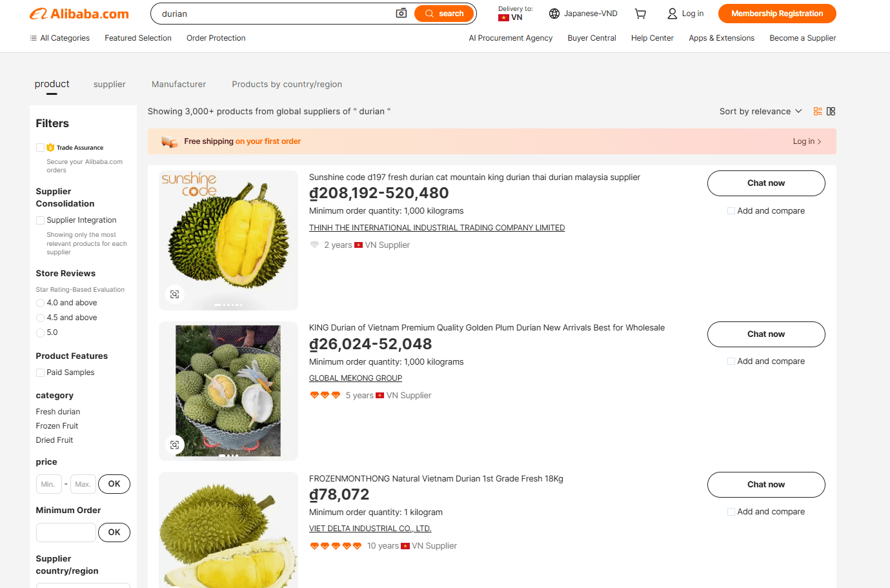The image size is (890, 588).
Task: Enable the Trade Assurance checkbox
Action: click(41, 148)
